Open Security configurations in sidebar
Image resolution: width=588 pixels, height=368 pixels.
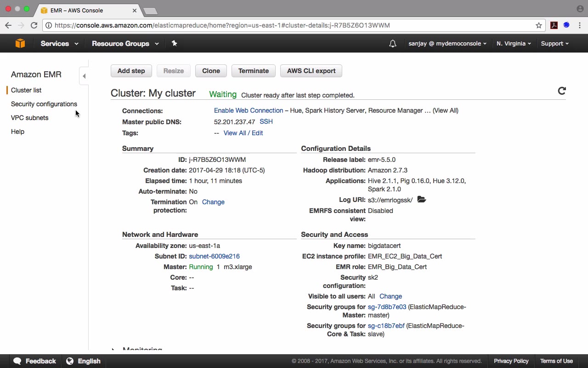click(x=44, y=104)
